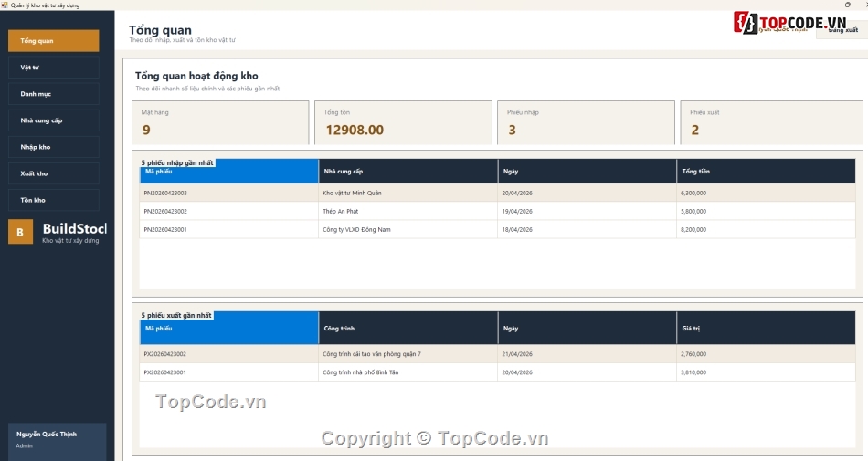This screenshot has height=461, width=868.
Task: Select the cell PN20260423001
Action: click(228, 229)
